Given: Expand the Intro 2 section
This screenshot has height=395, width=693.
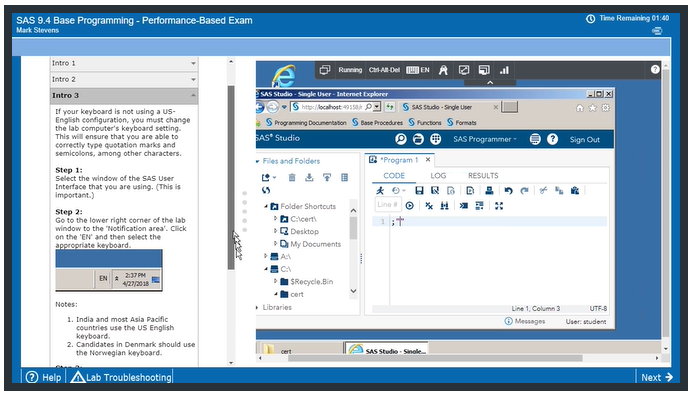Looking at the screenshot, I should 124,80.
